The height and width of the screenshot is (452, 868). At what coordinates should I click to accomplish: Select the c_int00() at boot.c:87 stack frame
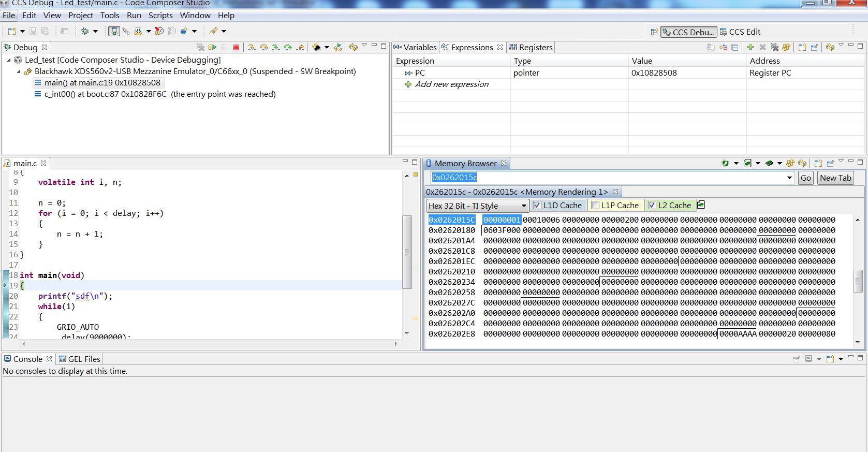pyautogui.click(x=155, y=94)
